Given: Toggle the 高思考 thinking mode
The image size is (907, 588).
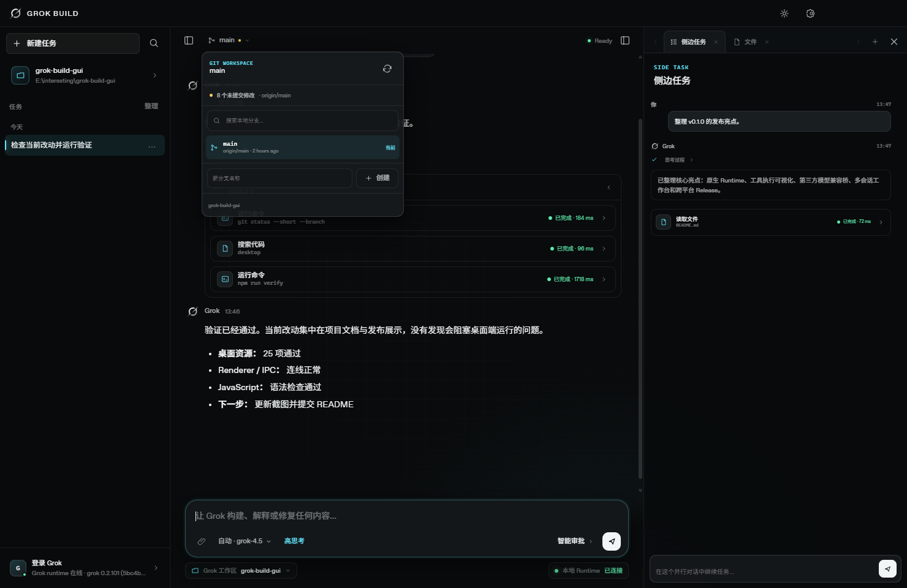Looking at the screenshot, I should pyautogui.click(x=294, y=541).
